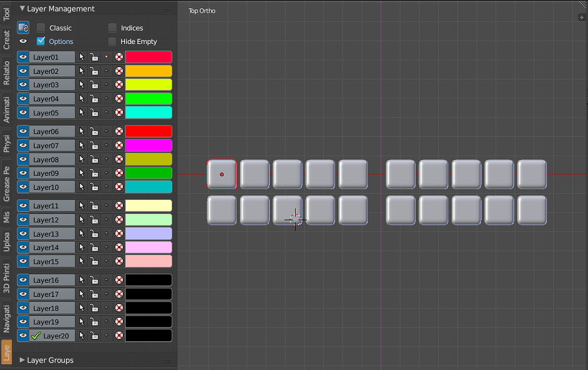This screenshot has height=370, width=588.
Task: Click the object dot indicator on Layer01
Action: [106, 57]
